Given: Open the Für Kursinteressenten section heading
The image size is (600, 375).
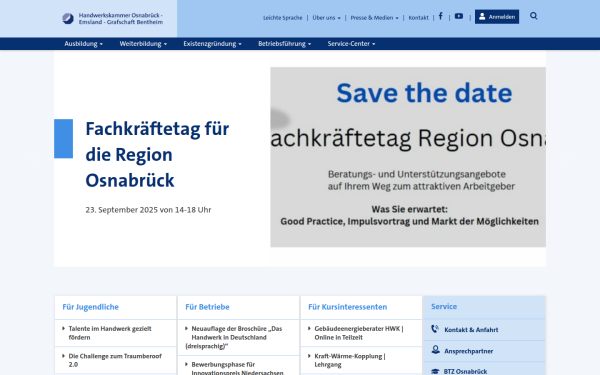Looking at the screenshot, I should [x=347, y=307].
